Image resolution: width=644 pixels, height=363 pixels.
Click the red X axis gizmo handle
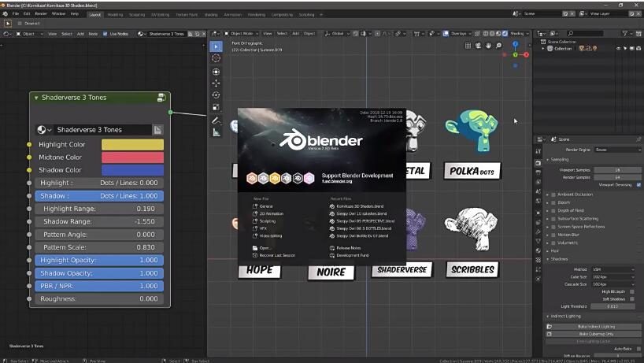[x=526, y=54]
